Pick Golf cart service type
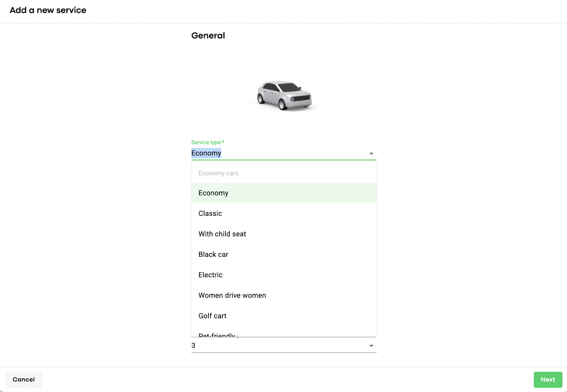The image size is (567, 392). [212, 316]
